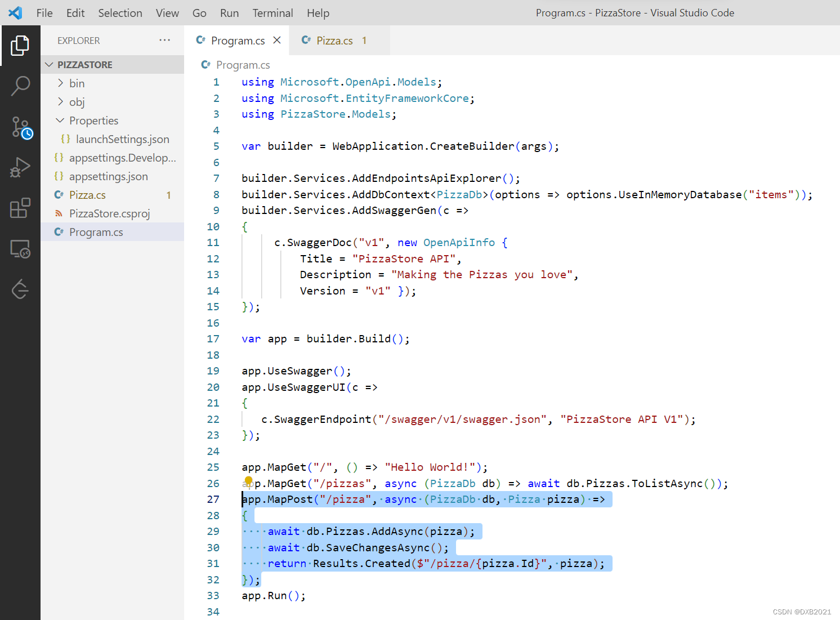Click C# icon beside Pizza.cs in explorer

[59, 195]
